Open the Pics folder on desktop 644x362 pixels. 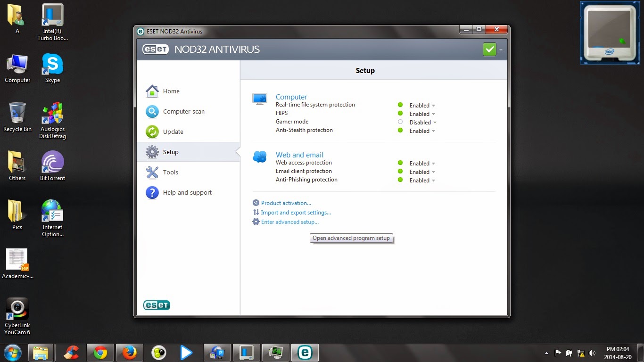(17, 215)
